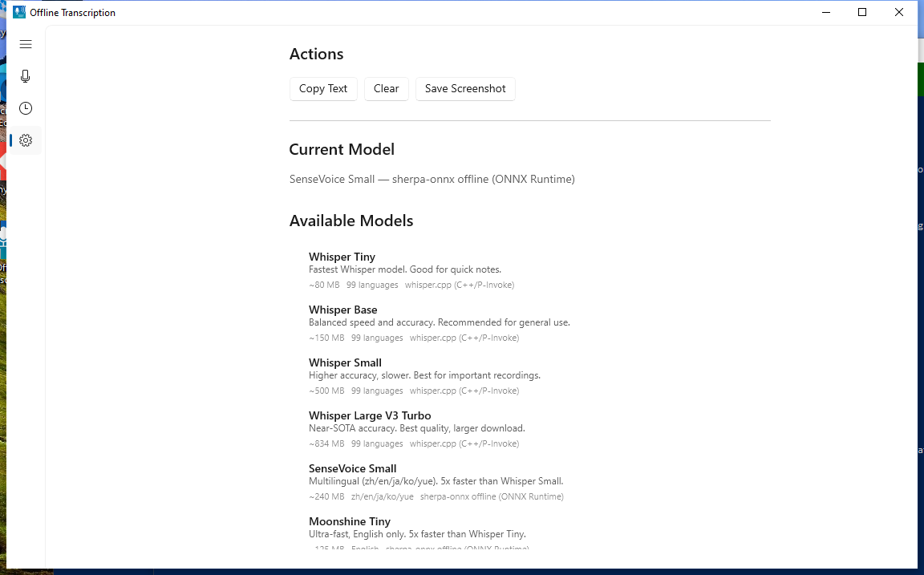The height and width of the screenshot is (575, 924).
Task: Click 'Multilingual (zh/en/ja/ko/yue)' description
Action: coord(436,482)
